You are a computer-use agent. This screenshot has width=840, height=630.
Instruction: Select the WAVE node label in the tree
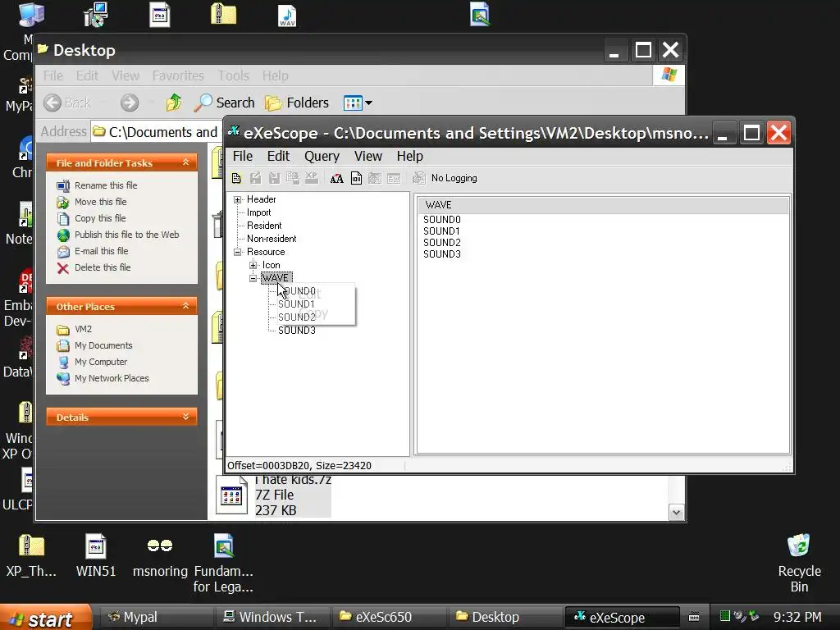[x=276, y=278]
